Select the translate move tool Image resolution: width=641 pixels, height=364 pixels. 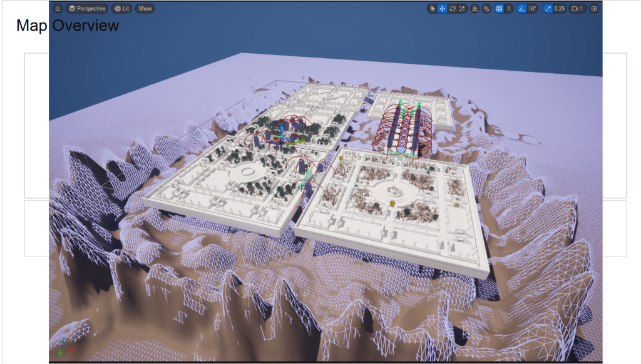[x=443, y=9]
